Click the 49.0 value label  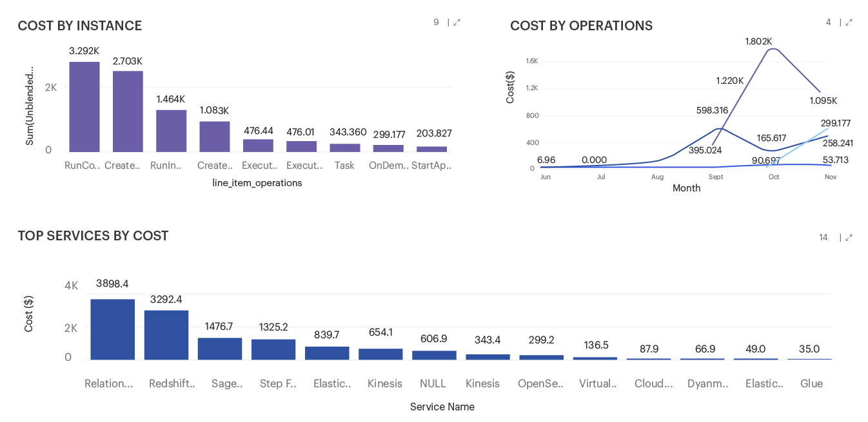tap(755, 349)
